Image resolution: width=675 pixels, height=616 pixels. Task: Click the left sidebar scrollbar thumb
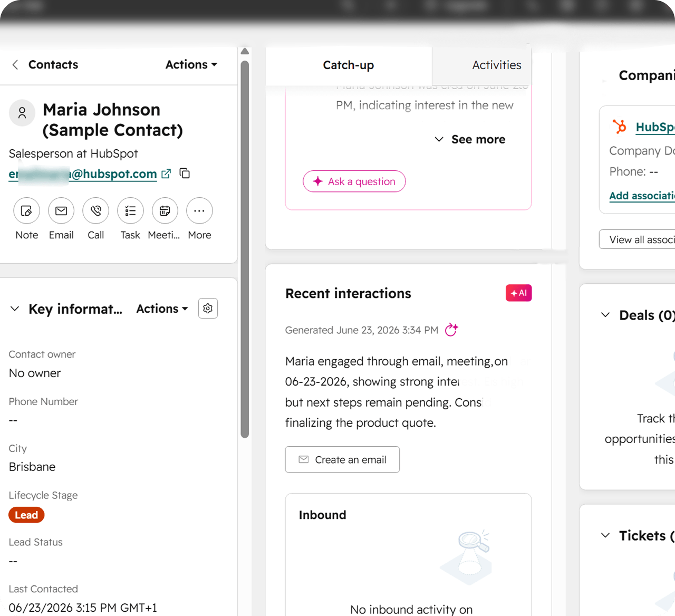(x=245, y=249)
